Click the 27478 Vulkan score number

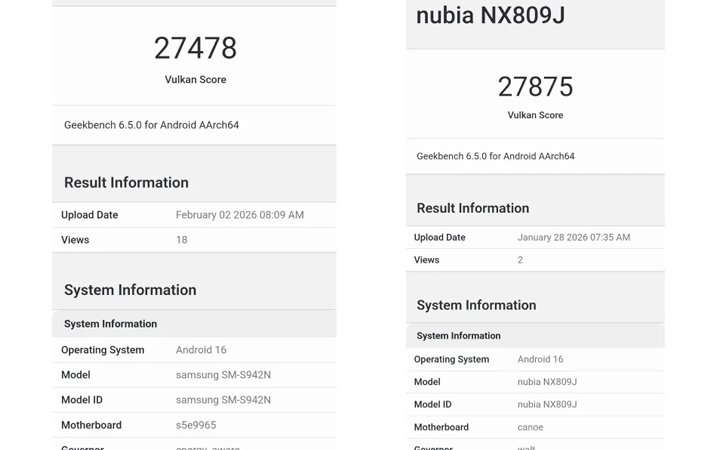[x=195, y=48]
